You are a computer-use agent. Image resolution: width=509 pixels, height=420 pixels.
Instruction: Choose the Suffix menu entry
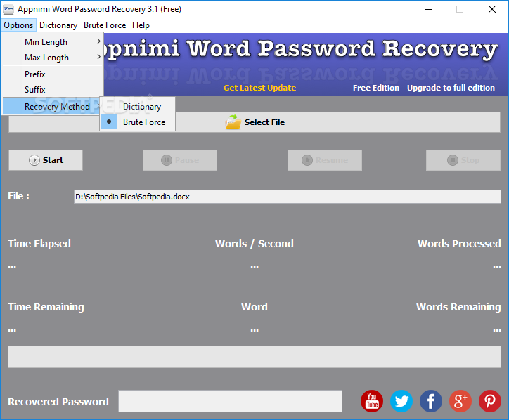coord(53,89)
